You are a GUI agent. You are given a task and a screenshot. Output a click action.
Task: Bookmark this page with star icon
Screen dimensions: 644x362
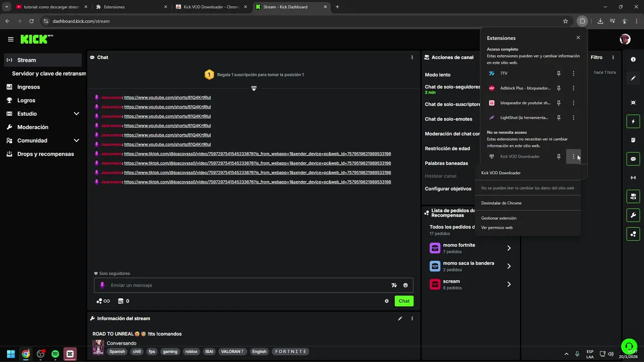coord(566,21)
